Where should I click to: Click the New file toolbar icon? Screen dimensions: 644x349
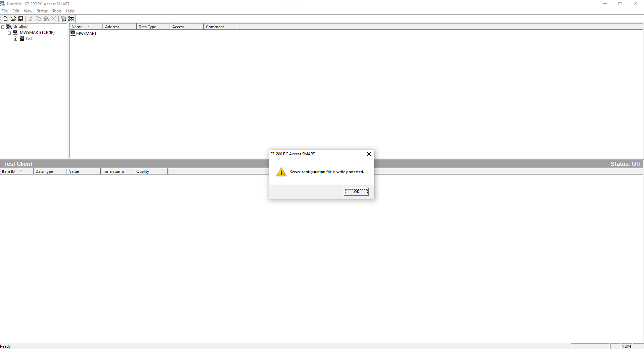[5, 19]
